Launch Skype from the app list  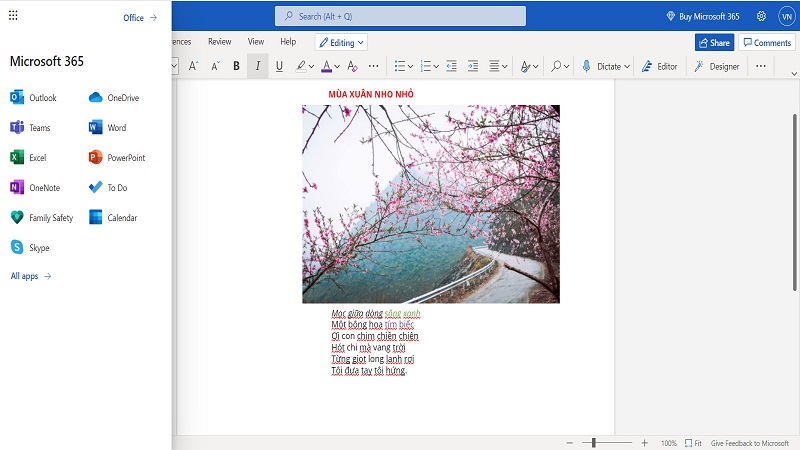point(30,248)
